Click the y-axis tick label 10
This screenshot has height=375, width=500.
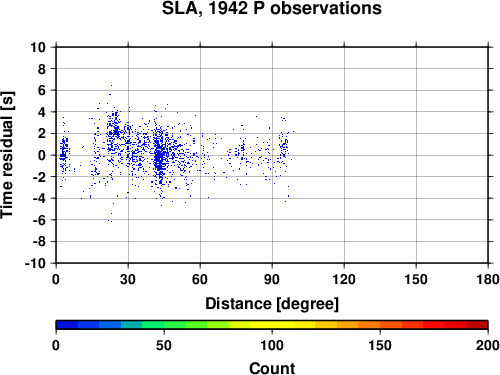(38, 47)
